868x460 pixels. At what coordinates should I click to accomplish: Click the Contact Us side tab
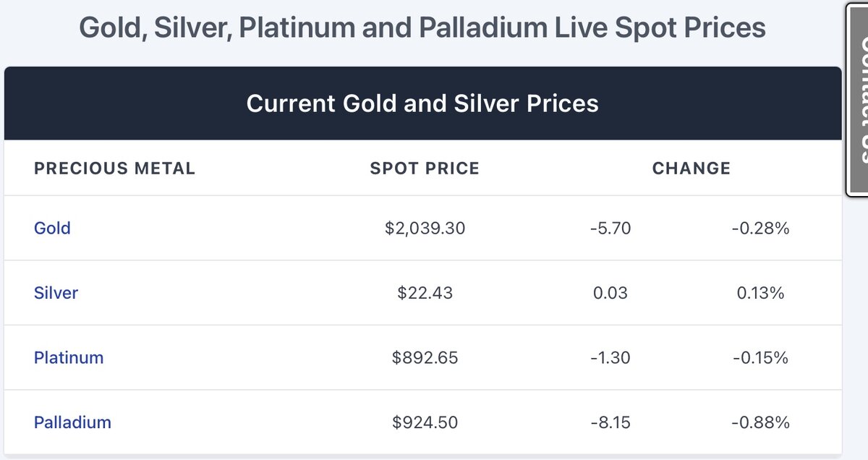(x=857, y=98)
